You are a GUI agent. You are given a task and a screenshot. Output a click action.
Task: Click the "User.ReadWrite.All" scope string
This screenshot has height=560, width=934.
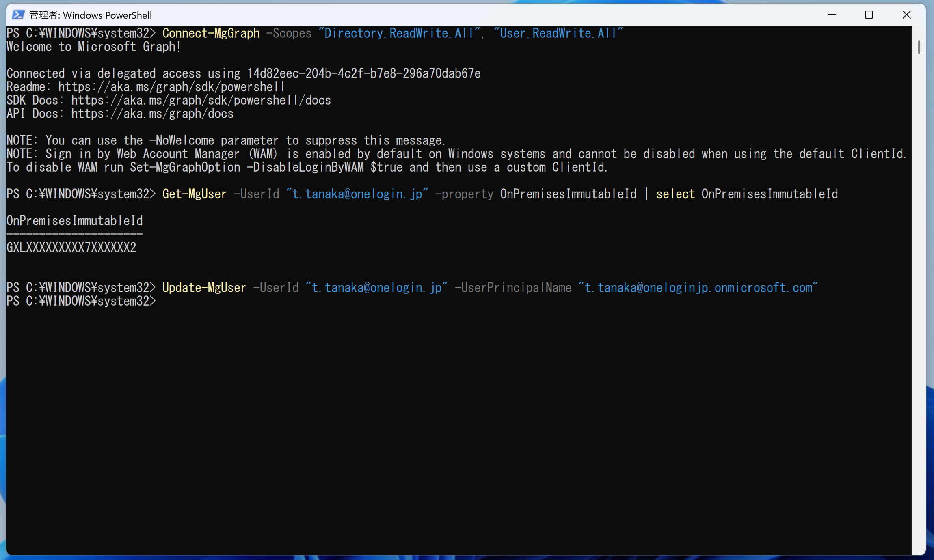point(558,33)
